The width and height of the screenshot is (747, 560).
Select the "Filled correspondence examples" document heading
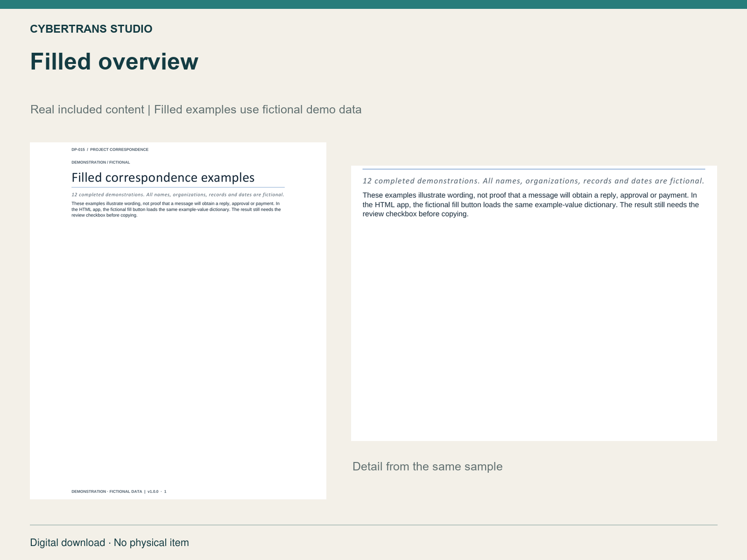[163, 177]
